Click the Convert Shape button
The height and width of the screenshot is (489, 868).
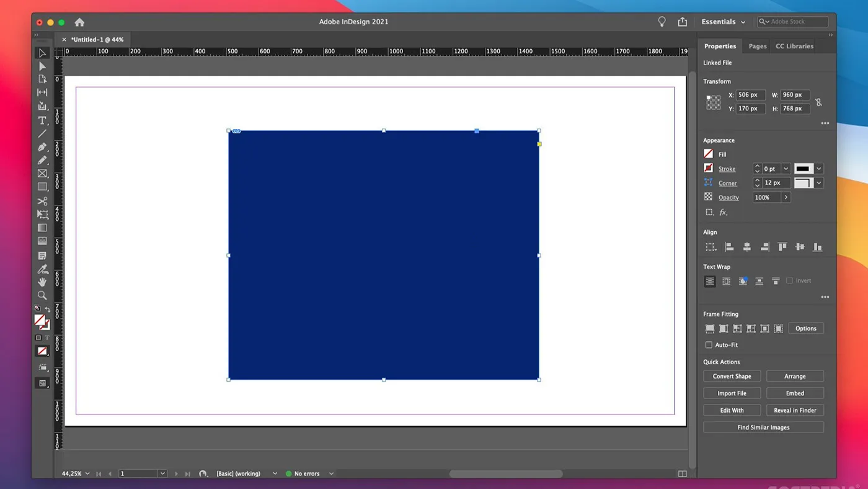point(732,376)
